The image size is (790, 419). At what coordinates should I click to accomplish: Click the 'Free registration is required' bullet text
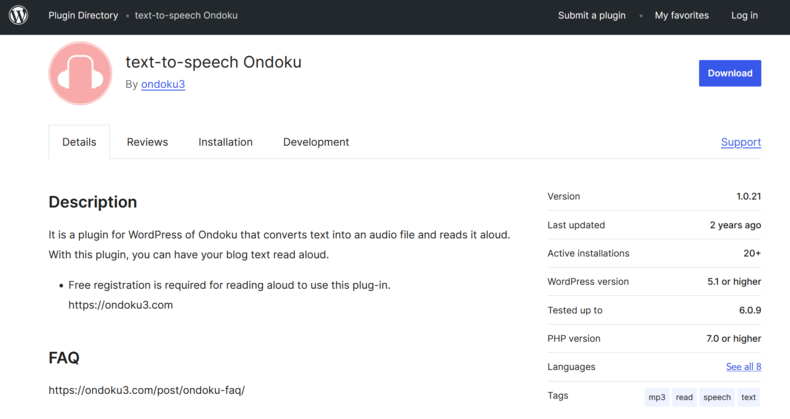229,285
